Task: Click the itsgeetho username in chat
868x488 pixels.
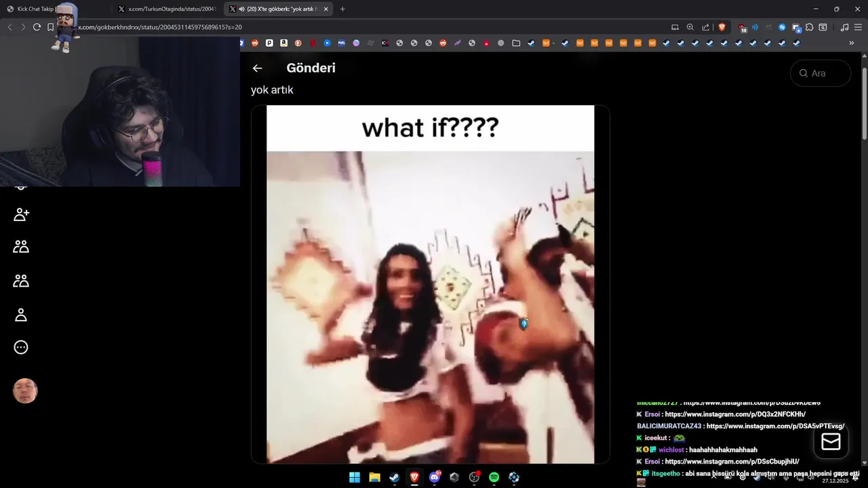Action: click(x=665, y=474)
